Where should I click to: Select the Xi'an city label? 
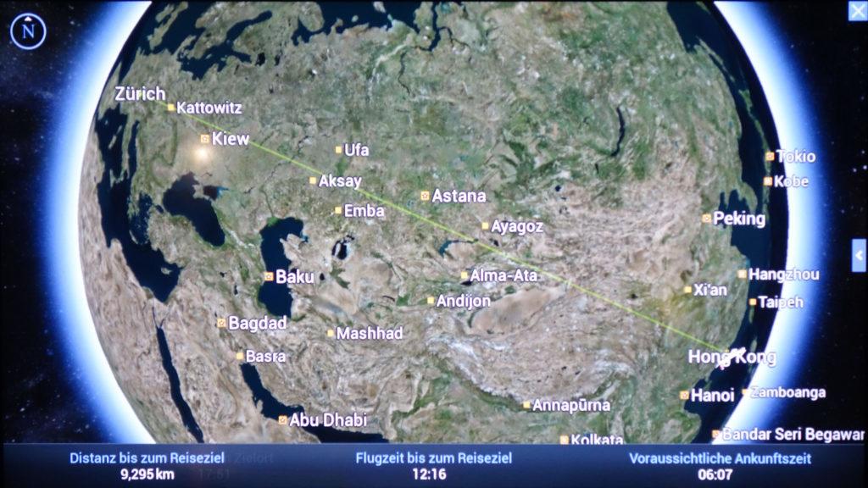(709, 290)
